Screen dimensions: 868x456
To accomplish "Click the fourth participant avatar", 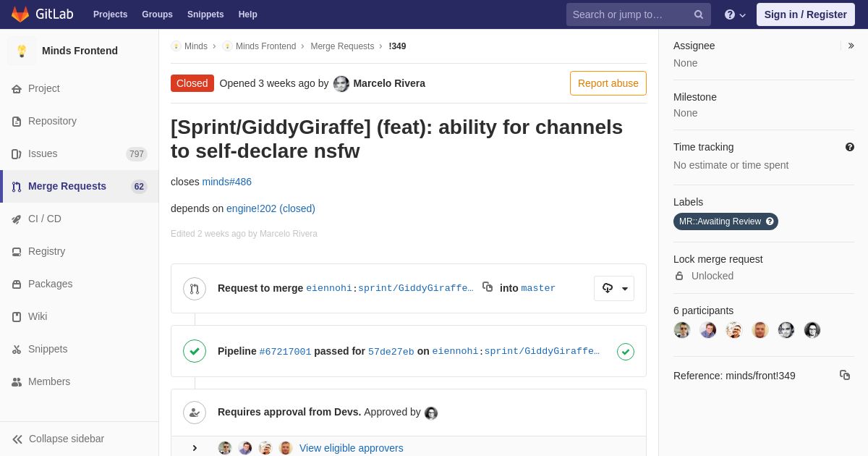I will (760, 330).
